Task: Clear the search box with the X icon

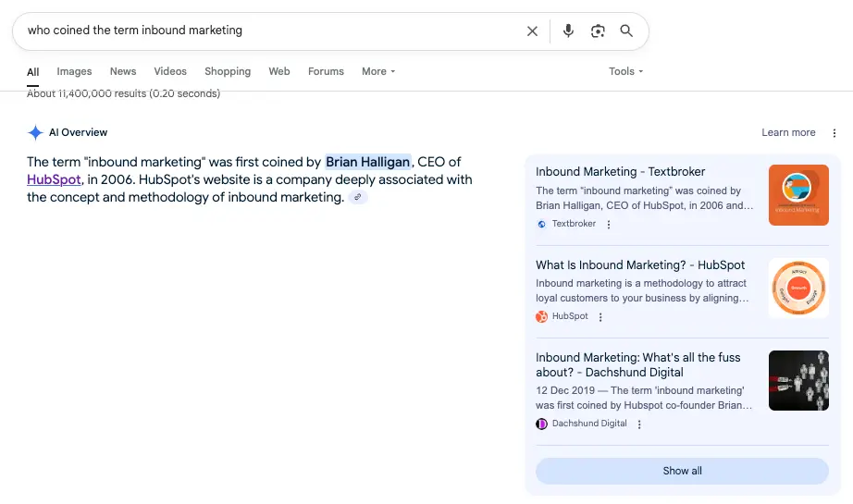Action: click(532, 31)
